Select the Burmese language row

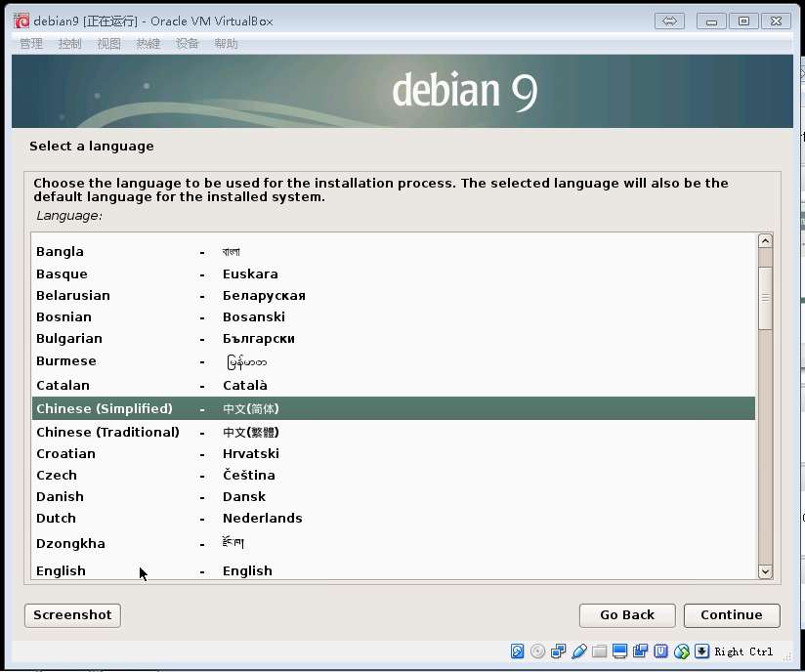click(x=394, y=361)
